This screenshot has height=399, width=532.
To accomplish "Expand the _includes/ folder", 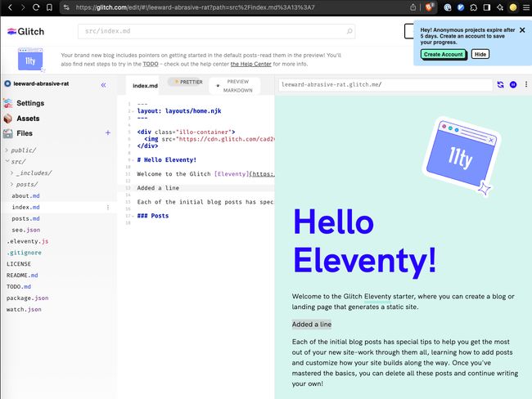I will pos(12,173).
